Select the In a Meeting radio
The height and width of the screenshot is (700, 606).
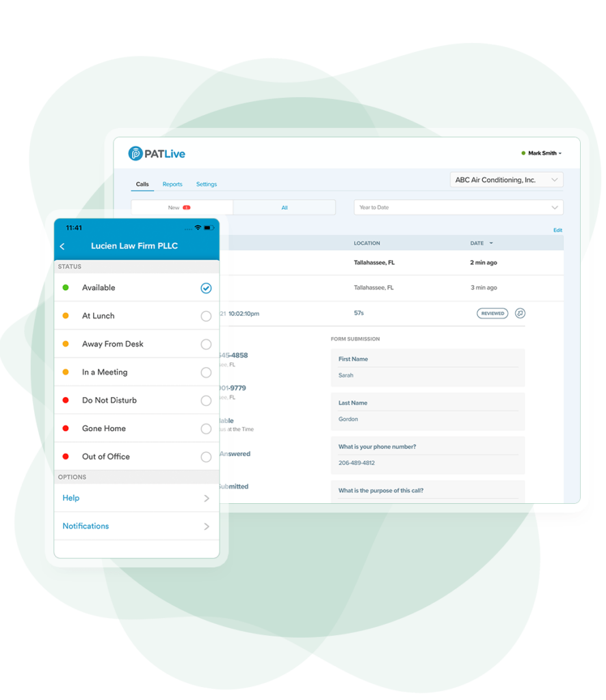coord(206,373)
